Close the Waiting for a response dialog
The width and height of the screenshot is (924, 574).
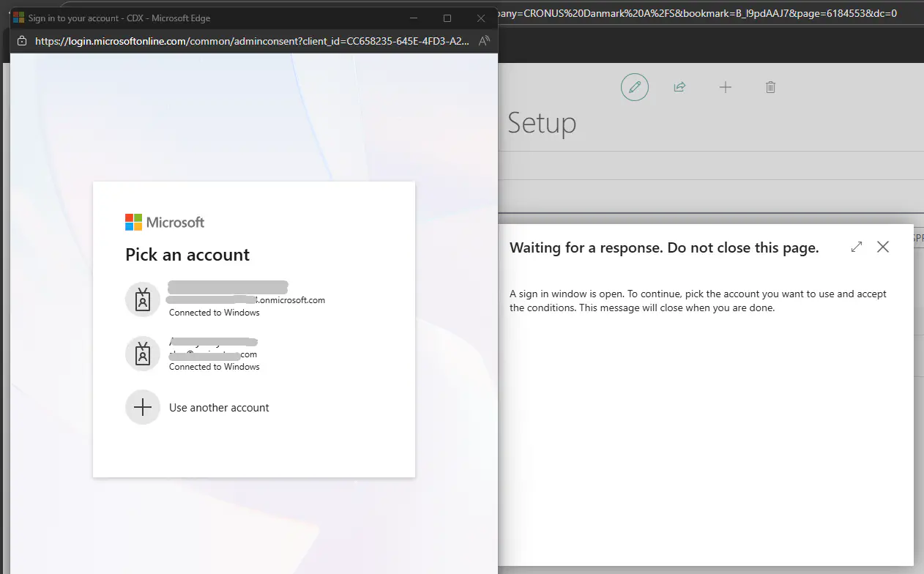click(x=883, y=247)
